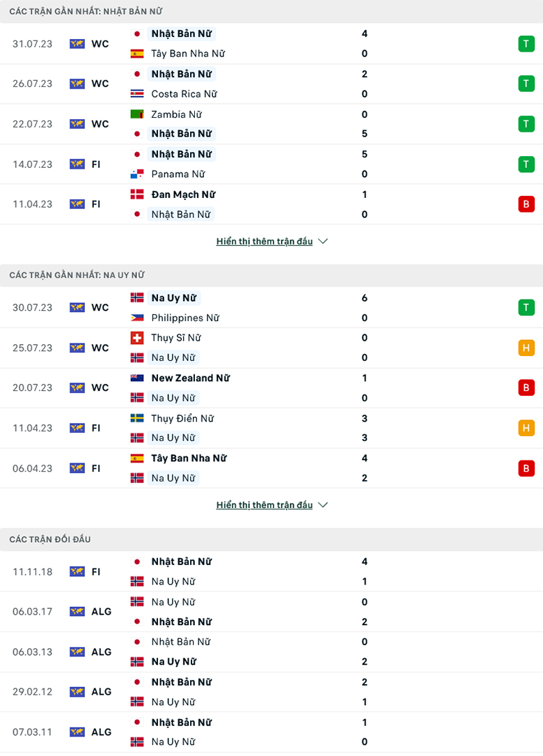Click first 'Hiển thị thêm trận đấu' link
Viewport: 543px width, 756px height.
point(265,242)
